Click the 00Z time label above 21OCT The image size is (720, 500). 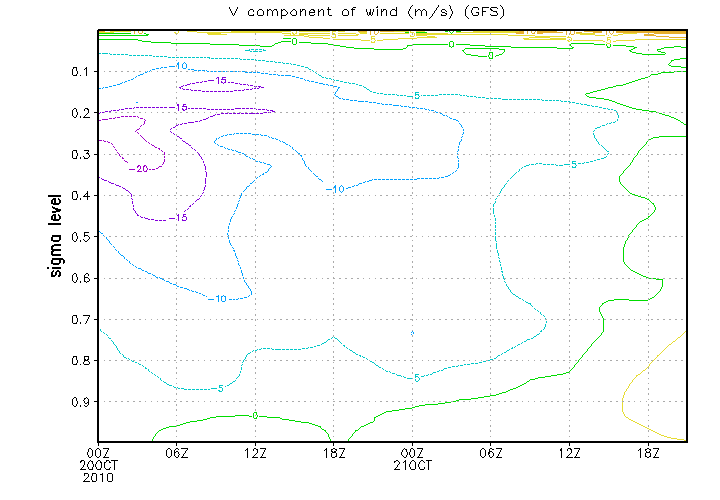(412, 454)
